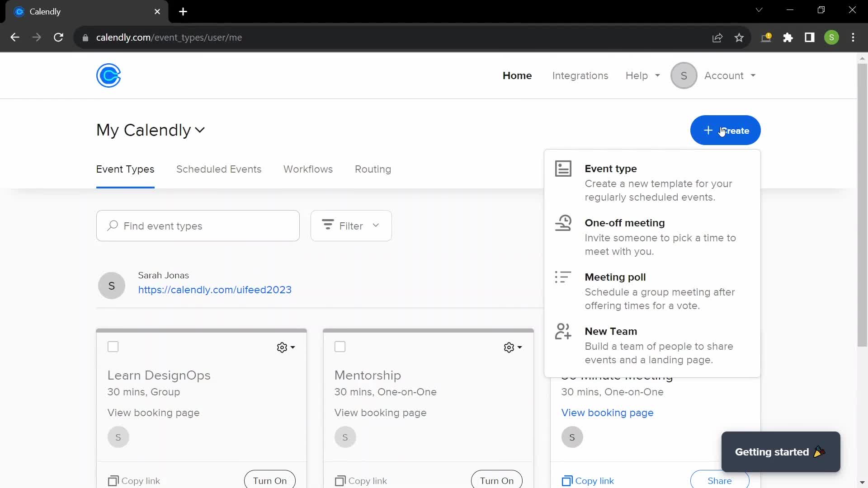The width and height of the screenshot is (868, 488).
Task: Click the extension notification icon in toolbar
Action: [x=766, y=38]
